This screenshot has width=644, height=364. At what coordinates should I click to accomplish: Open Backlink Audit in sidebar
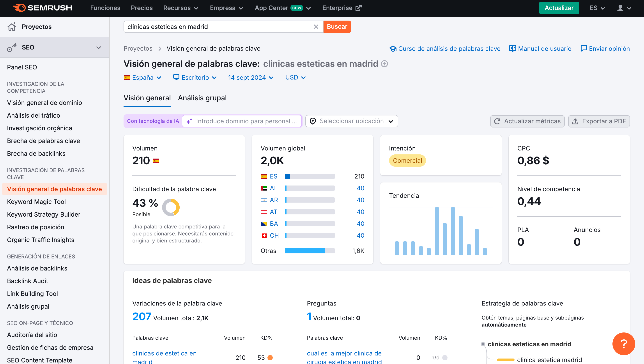[x=28, y=281]
